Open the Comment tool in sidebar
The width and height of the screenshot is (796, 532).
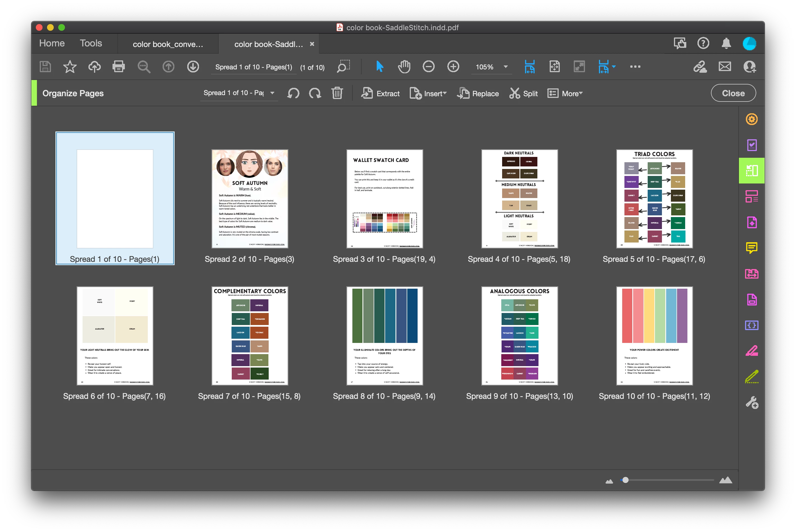(751, 248)
